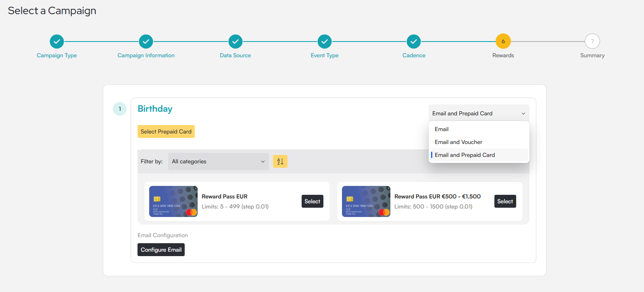The width and height of the screenshot is (644, 292).
Task: Select the Reward Pass EUR €500 - €1,500 card
Action: click(x=505, y=201)
